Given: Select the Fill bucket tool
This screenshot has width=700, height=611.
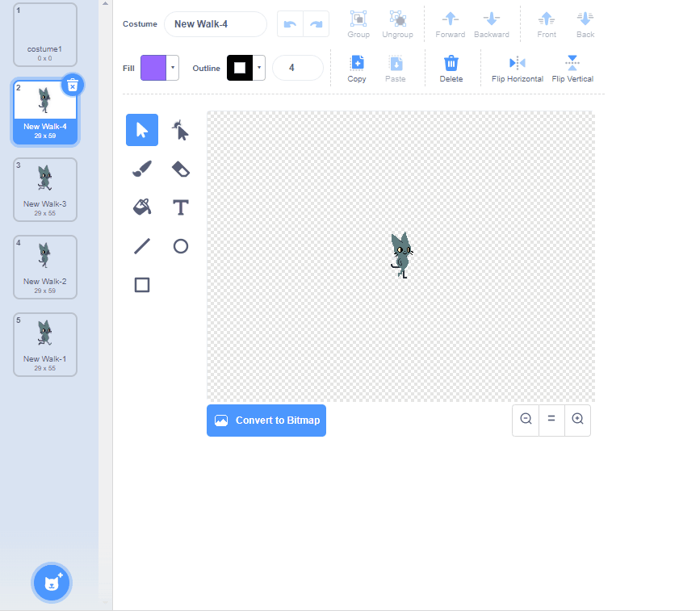Looking at the screenshot, I should 142,207.
